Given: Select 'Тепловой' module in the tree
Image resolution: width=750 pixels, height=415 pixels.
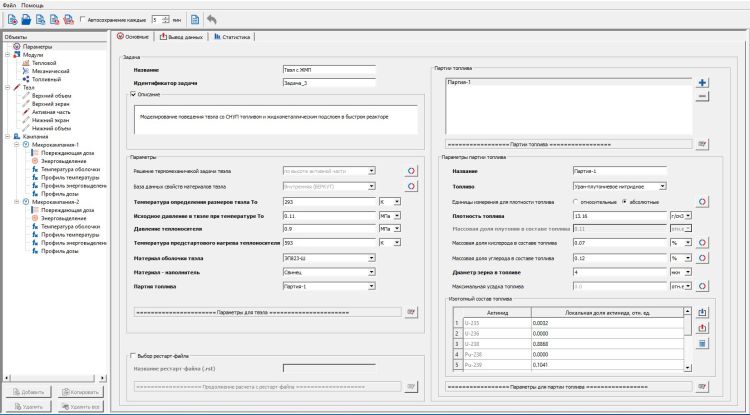Looking at the screenshot, I should [x=44, y=63].
